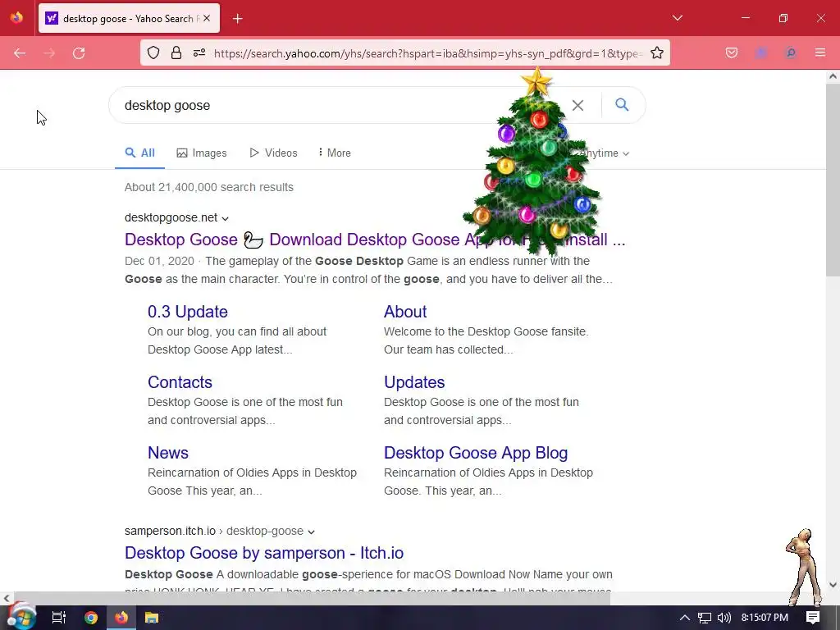Switch to the Videos results tab
This screenshot has height=630, width=840.
tap(273, 153)
